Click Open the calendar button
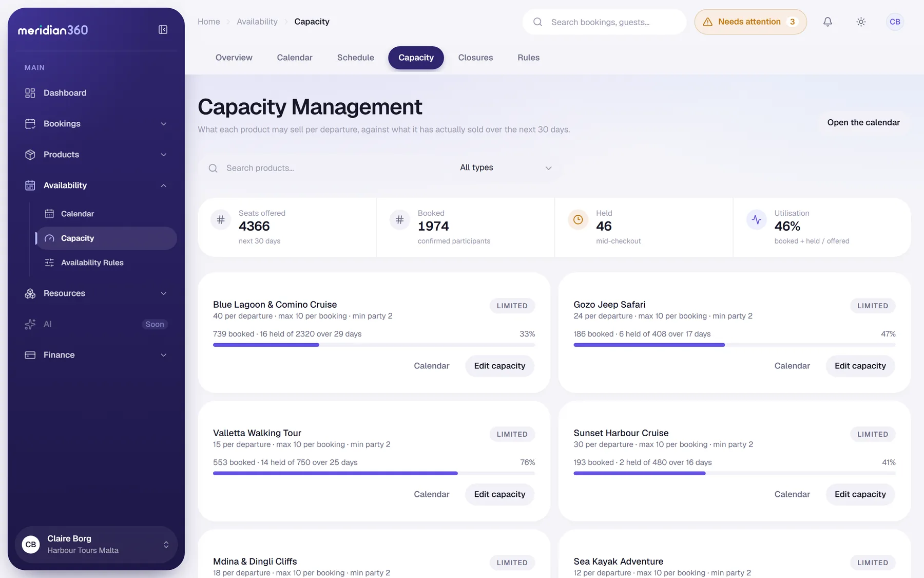 pos(863,122)
